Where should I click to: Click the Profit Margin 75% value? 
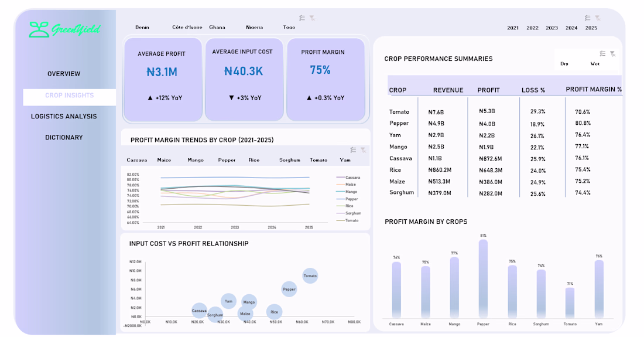[320, 70]
